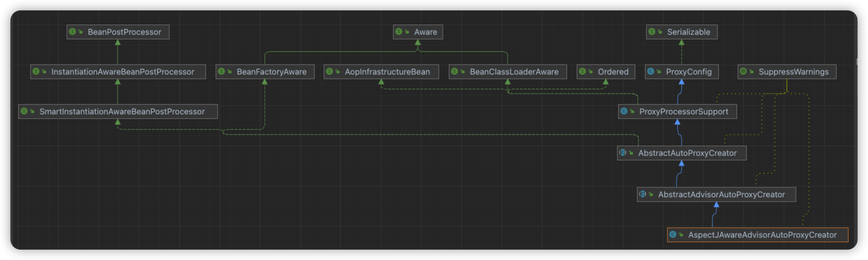Click visibility icon beside BeanPostProcessor label
The height and width of the screenshot is (260, 868).
click(81, 32)
